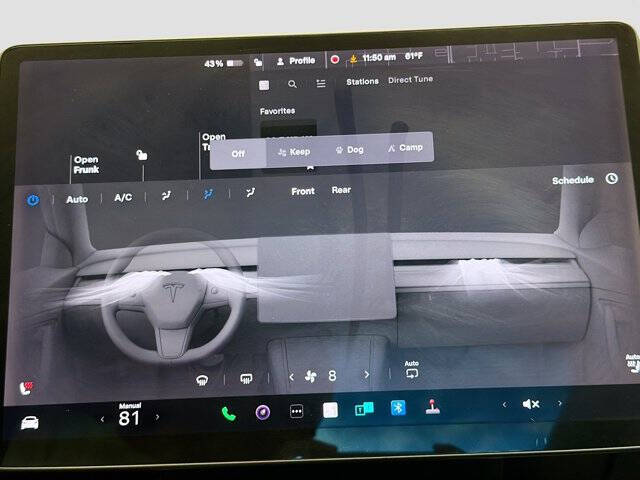
Task: Click the 61°F outside temperature
Action: [x=414, y=56]
